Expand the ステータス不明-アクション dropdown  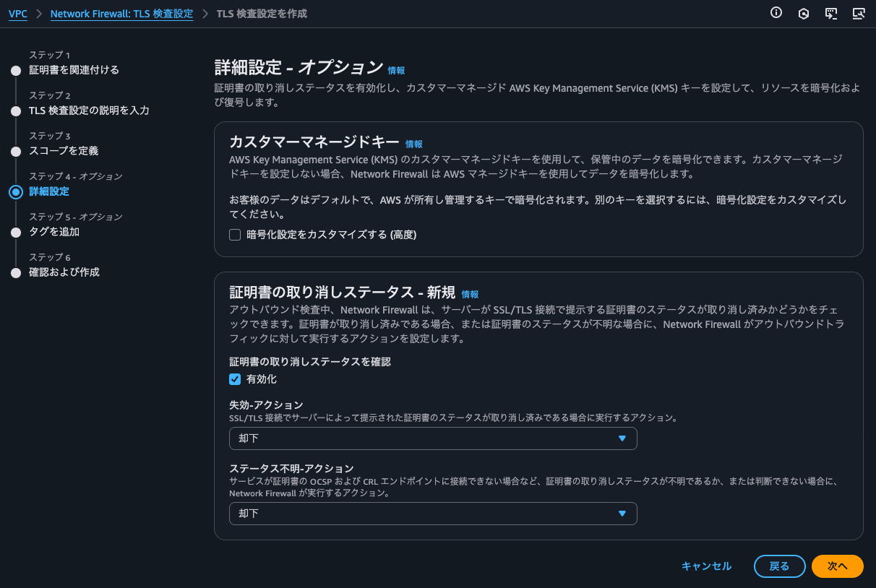tap(433, 514)
